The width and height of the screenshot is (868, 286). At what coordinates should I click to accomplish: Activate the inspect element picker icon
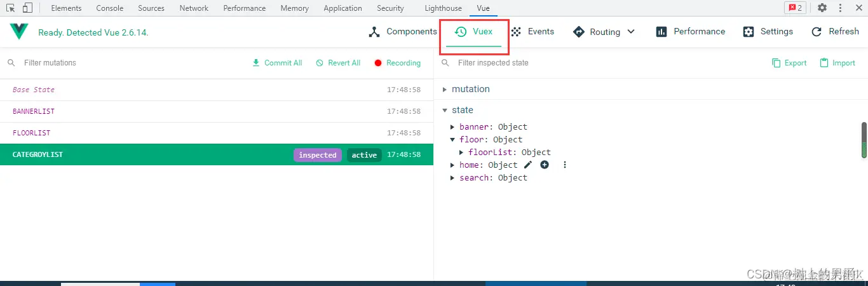[11, 8]
